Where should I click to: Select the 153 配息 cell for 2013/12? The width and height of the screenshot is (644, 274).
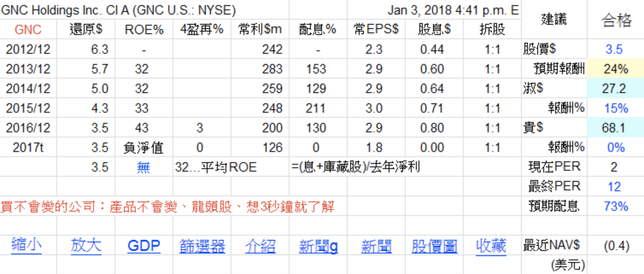(318, 69)
